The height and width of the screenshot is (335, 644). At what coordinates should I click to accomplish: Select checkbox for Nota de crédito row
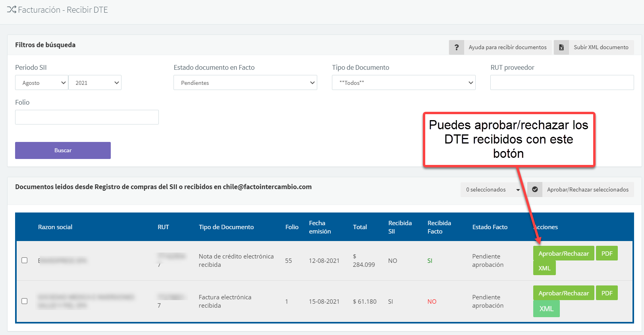[x=25, y=260]
